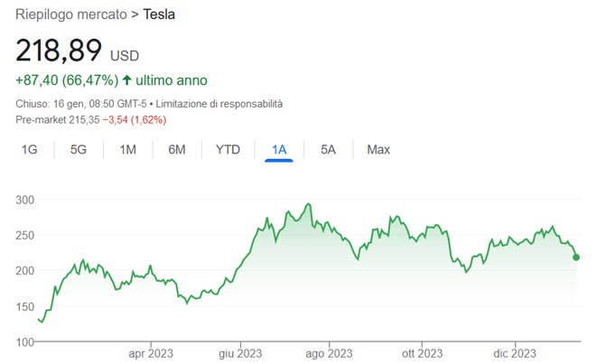
Task: Click the dic 2023 axis label
Action: pyautogui.click(x=513, y=354)
